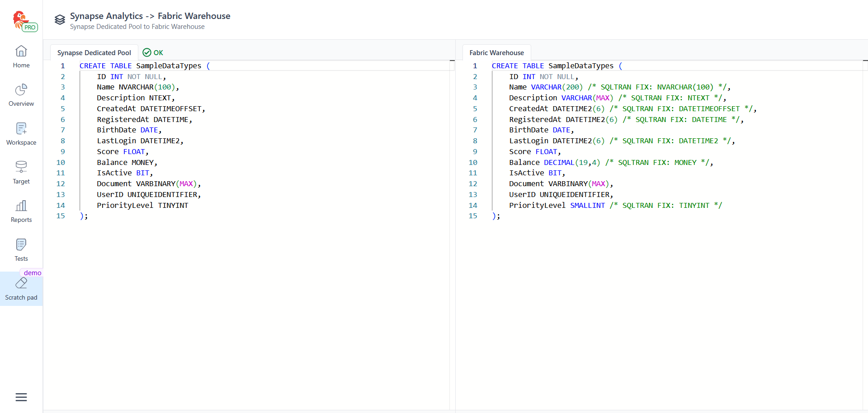Place cursor on PriorityLevel TINYINT source line
Image resolution: width=868 pixels, height=413 pixels.
(142, 206)
